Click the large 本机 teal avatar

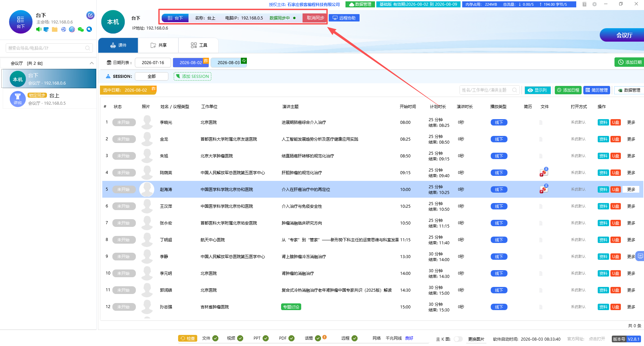113,22
